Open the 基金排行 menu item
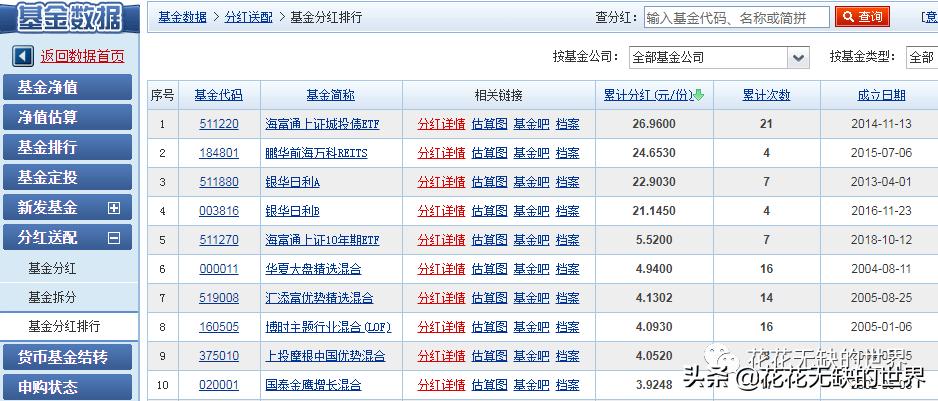This screenshot has height=401, width=938. click(x=67, y=147)
